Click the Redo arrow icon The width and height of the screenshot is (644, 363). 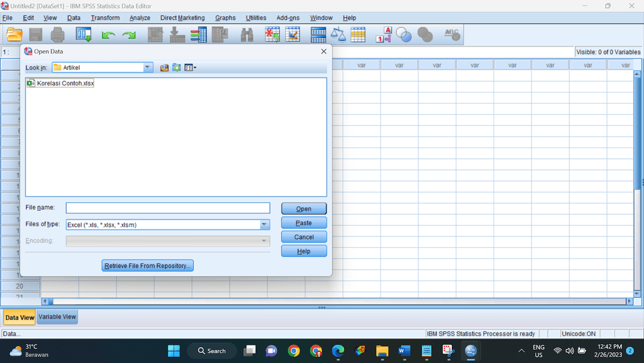click(x=129, y=35)
